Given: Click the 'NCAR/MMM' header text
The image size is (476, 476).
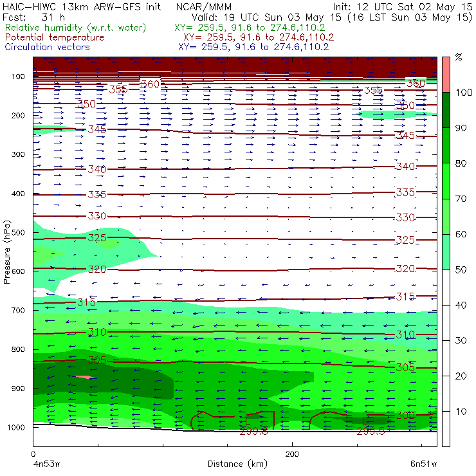Looking at the screenshot, I should 204,6.
